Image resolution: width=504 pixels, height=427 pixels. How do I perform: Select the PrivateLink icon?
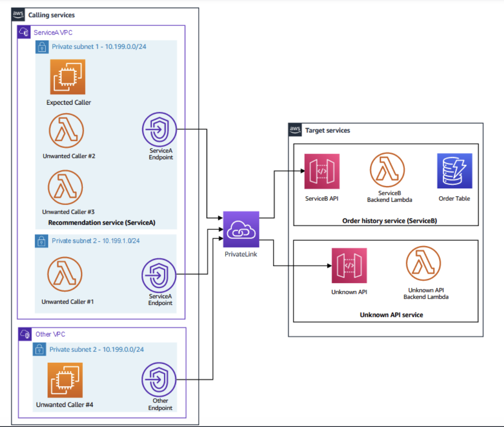pyautogui.click(x=241, y=229)
